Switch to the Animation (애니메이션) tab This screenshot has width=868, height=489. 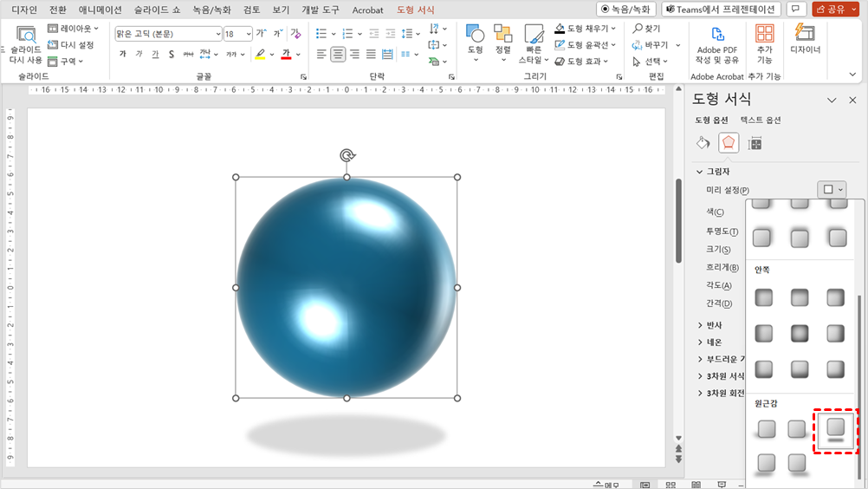(100, 10)
